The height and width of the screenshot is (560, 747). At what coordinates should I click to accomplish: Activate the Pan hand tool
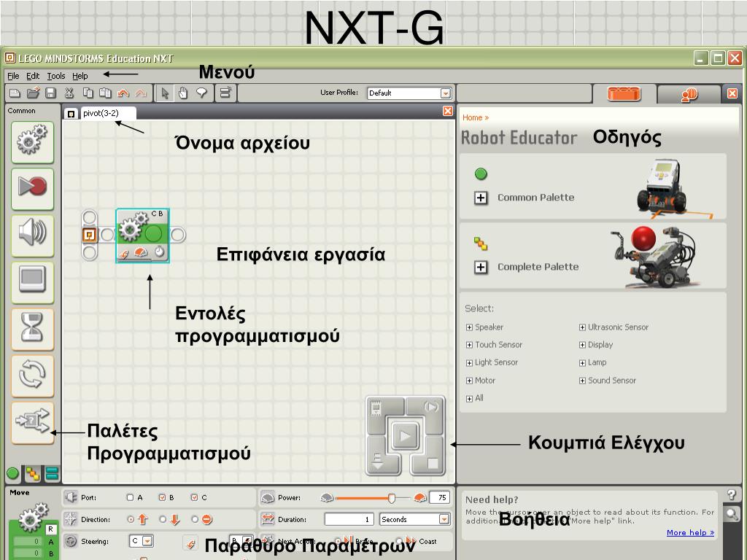tap(183, 93)
